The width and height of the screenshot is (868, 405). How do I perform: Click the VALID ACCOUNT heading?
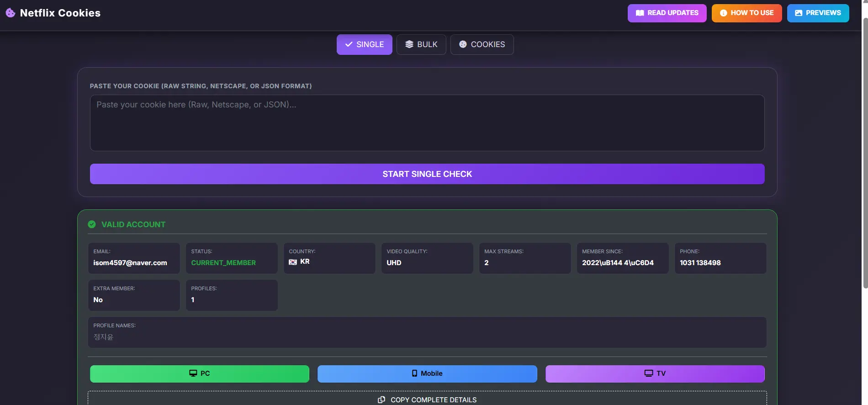click(133, 224)
